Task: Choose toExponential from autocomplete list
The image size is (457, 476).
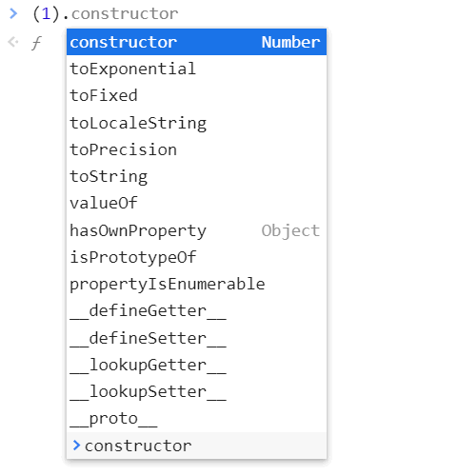Action: pyautogui.click(x=196, y=69)
